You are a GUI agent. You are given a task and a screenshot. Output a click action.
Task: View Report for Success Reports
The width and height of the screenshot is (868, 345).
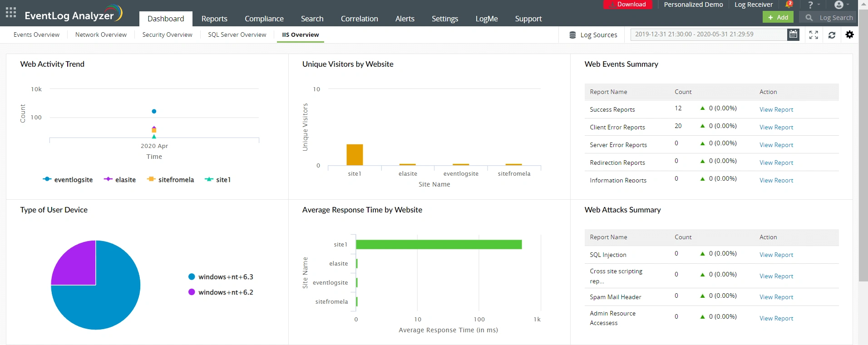(776, 109)
